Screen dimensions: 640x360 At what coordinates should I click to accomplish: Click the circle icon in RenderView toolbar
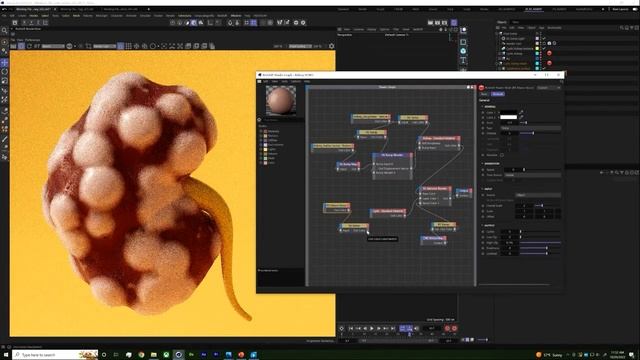click(x=153, y=46)
